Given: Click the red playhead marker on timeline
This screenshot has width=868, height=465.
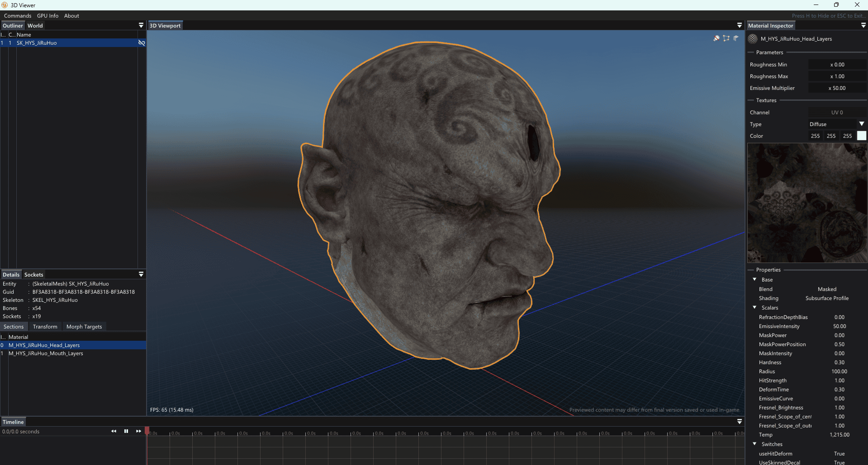Looking at the screenshot, I should click(x=147, y=430).
